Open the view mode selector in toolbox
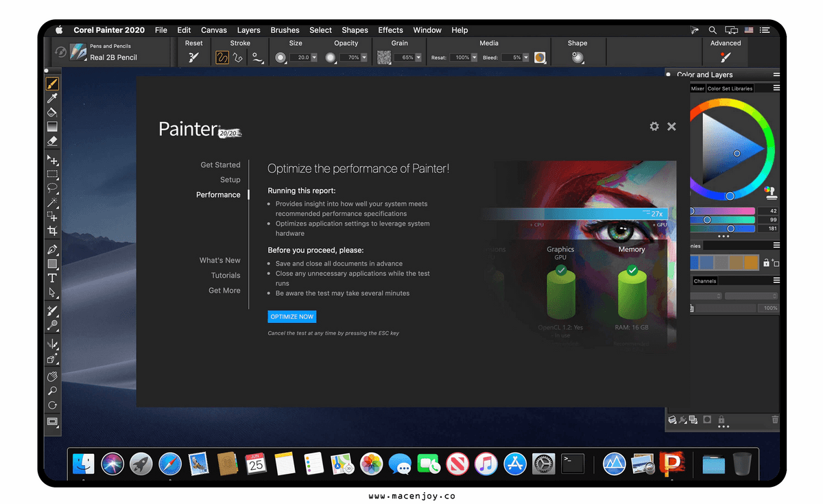Screen dimensions: 823x504 click(x=52, y=422)
